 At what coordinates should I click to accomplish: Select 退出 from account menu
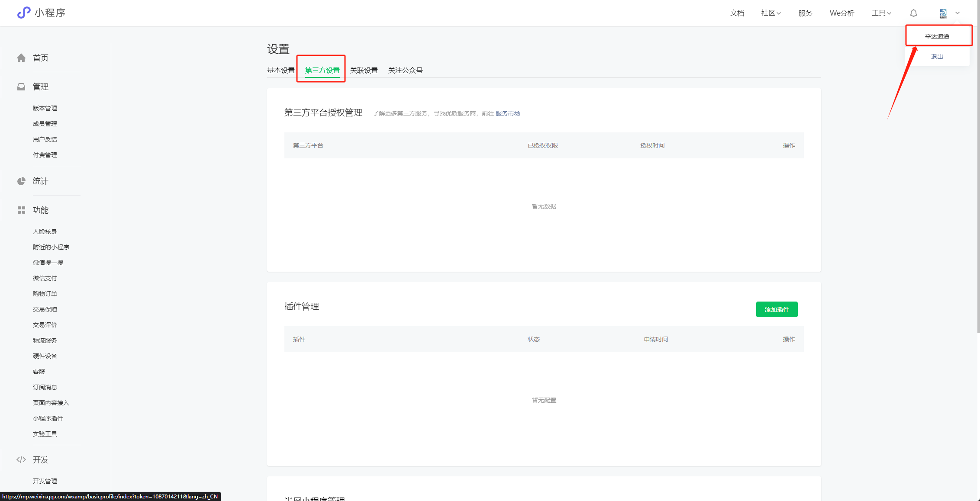[937, 57]
